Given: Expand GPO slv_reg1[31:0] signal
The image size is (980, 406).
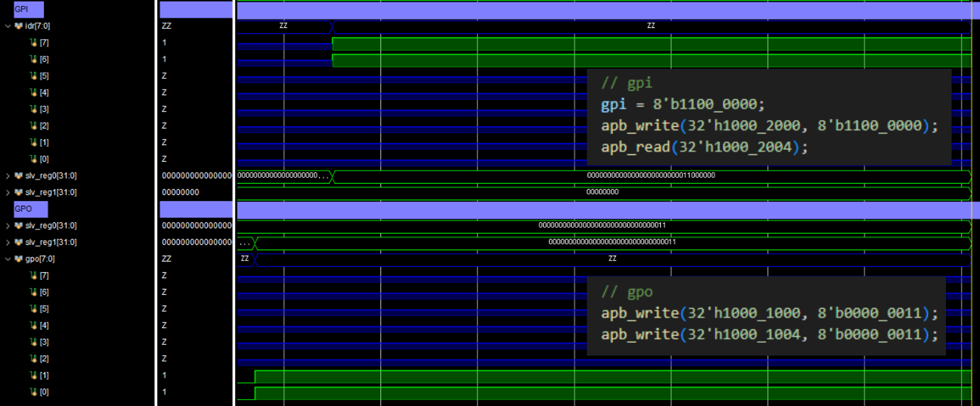Looking at the screenshot, I should 8,242.
